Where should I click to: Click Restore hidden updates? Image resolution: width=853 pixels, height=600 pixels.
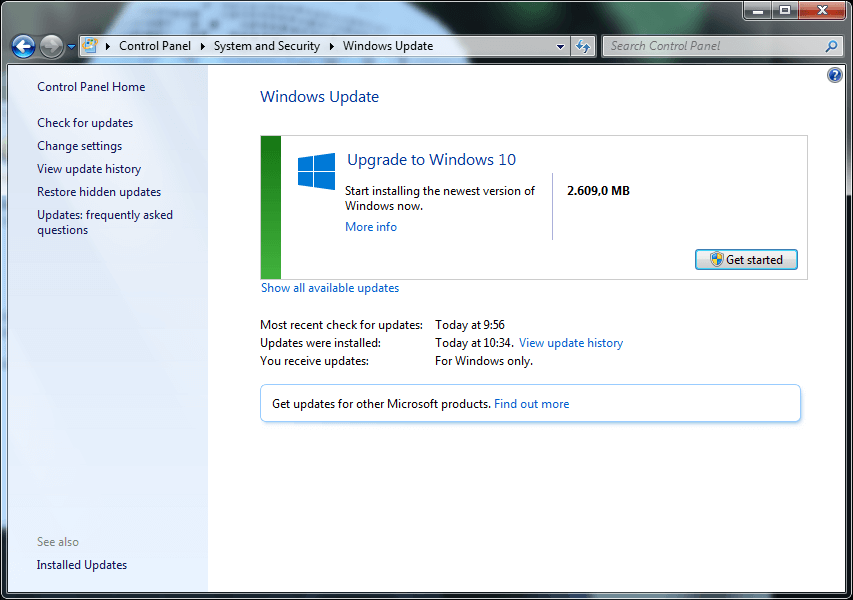(99, 192)
